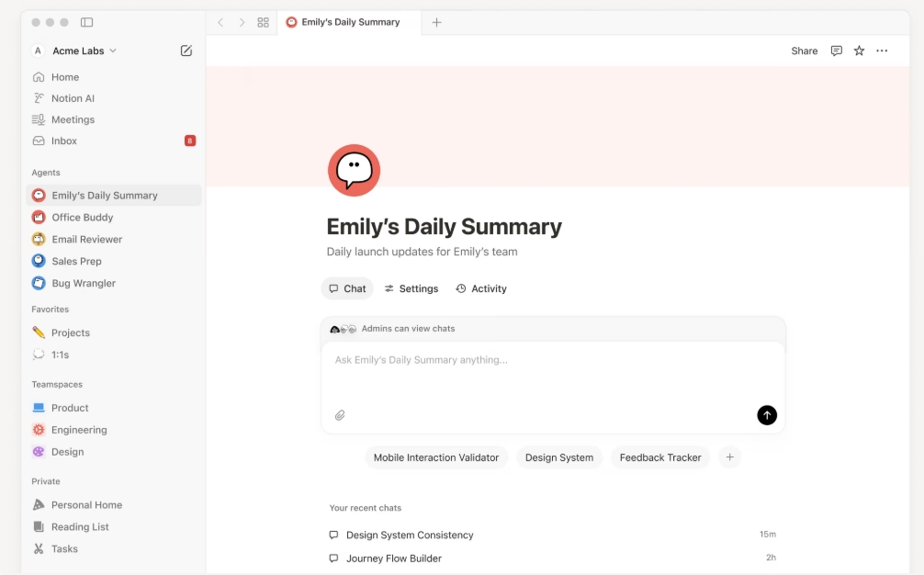Switch to the Activity tab
The height and width of the screenshot is (575, 924).
[x=481, y=288]
